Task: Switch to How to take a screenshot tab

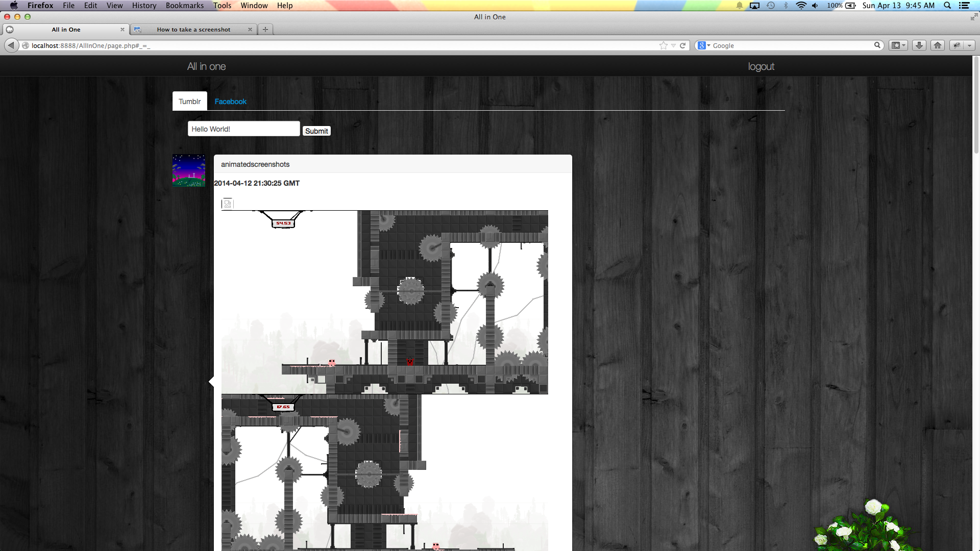Action: (193, 30)
